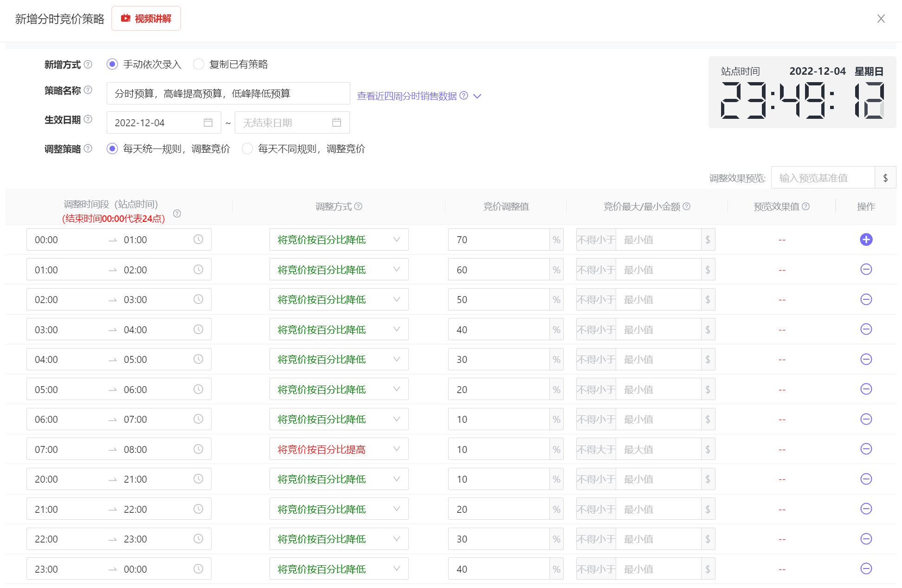Expand chevron next to 查看近四周分时销售数据
902x588 pixels.
477,96
